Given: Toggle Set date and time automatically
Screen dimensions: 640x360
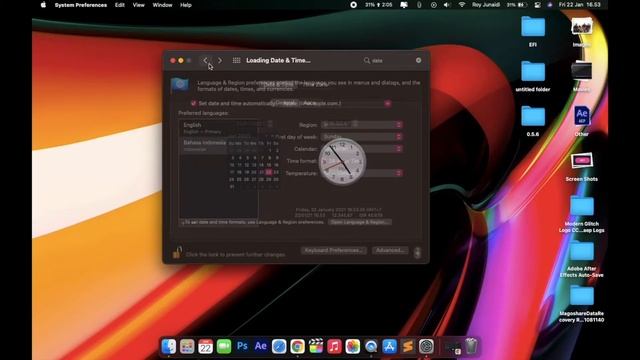Looking at the screenshot, I should pos(193,103).
